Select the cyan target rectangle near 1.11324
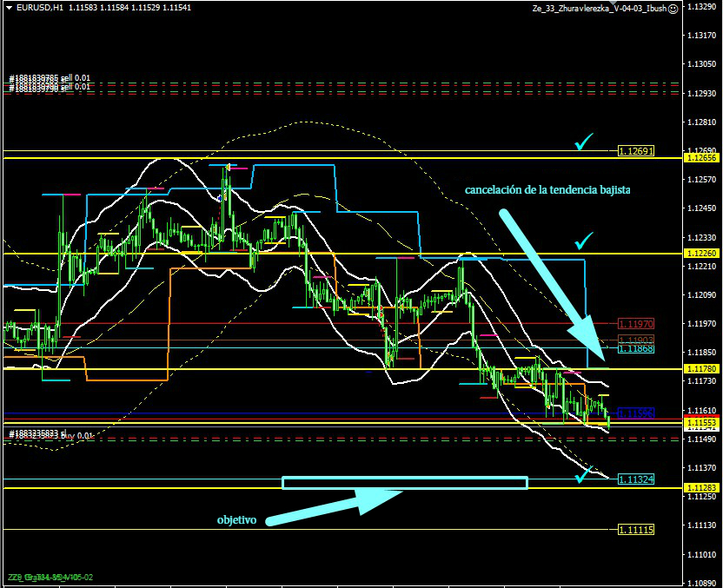This screenshot has width=723, height=588. pos(405,482)
